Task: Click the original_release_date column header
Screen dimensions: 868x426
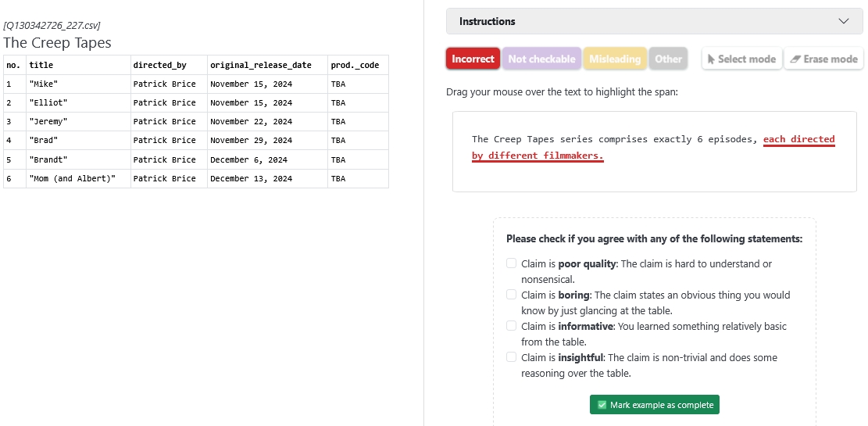Action: (x=260, y=65)
